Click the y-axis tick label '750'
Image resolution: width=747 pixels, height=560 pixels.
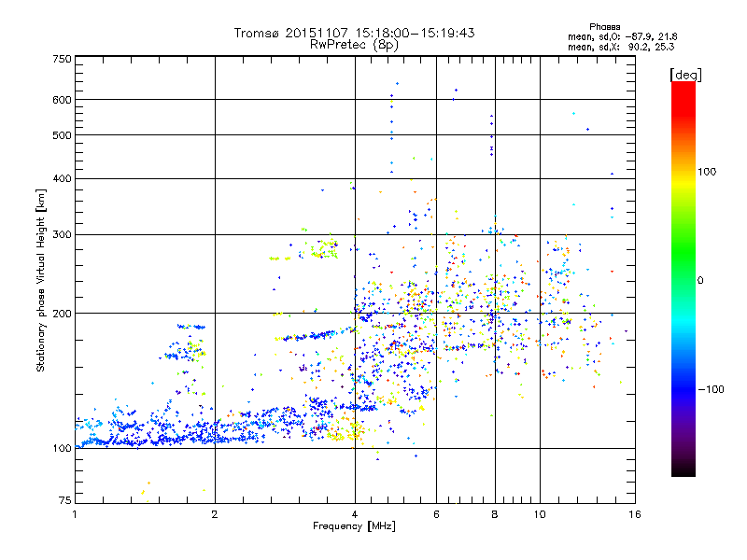point(63,59)
